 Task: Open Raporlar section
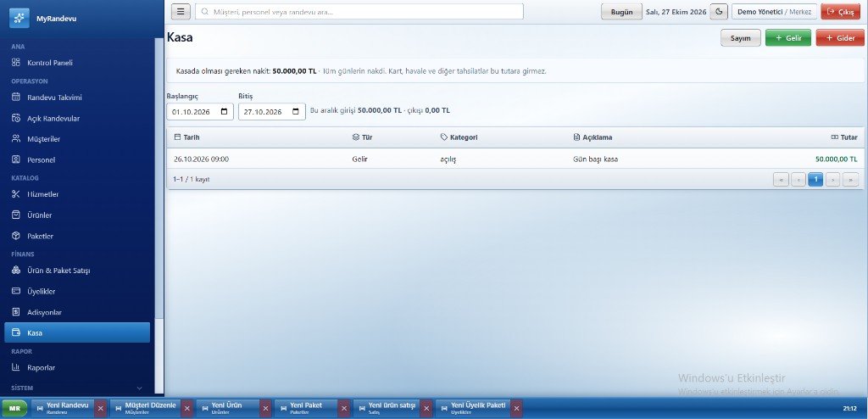click(77, 367)
